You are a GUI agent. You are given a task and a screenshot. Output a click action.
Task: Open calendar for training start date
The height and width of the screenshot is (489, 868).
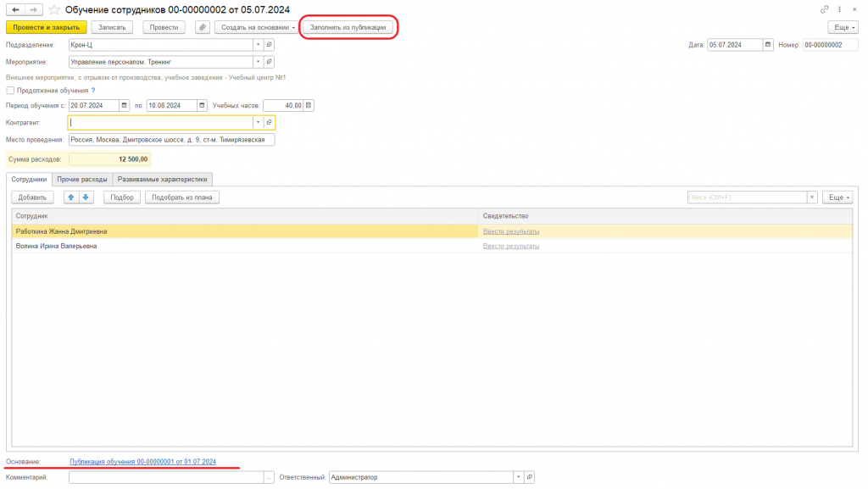124,105
